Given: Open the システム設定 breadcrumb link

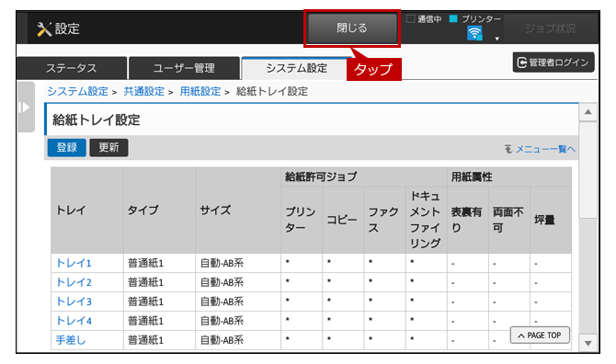Looking at the screenshot, I should [78, 92].
